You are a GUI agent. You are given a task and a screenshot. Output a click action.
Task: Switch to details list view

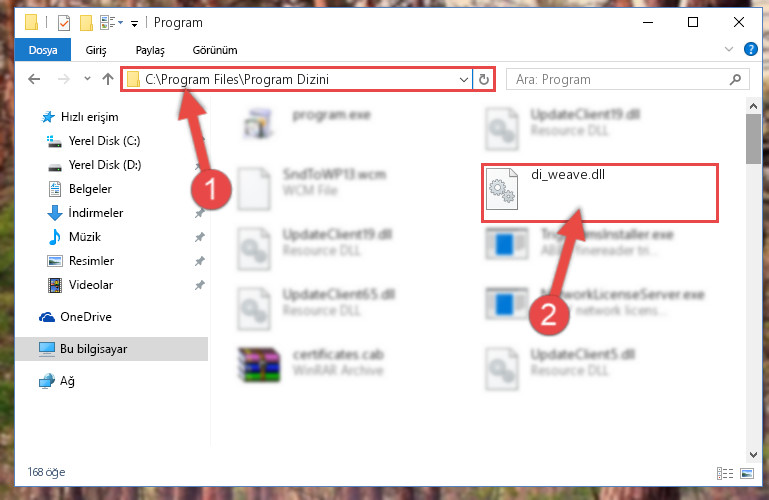[x=725, y=473]
